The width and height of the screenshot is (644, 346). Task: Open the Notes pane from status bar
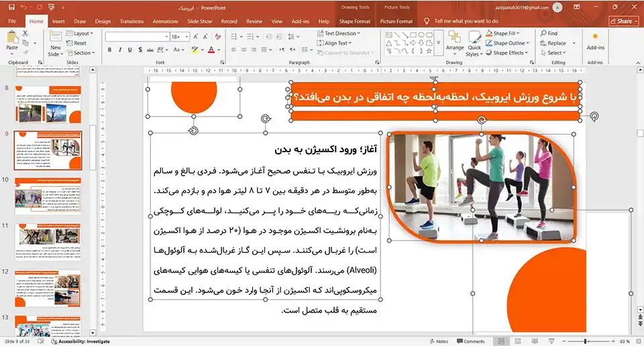point(439,341)
